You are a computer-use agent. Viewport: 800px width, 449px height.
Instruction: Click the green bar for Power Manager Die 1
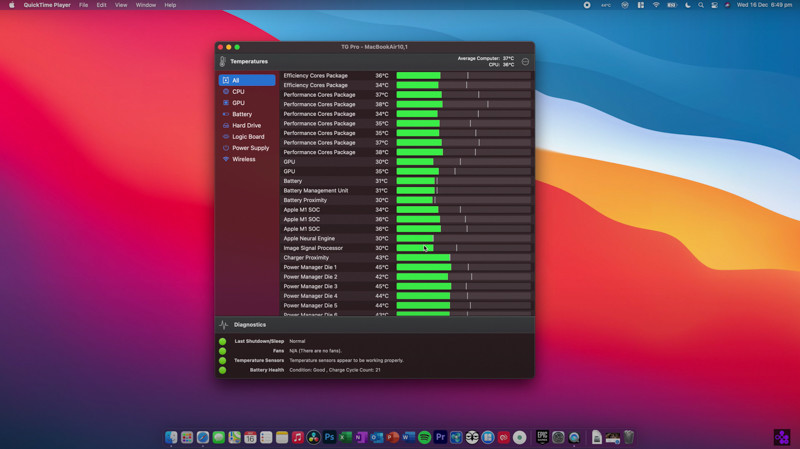pos(424,267)
